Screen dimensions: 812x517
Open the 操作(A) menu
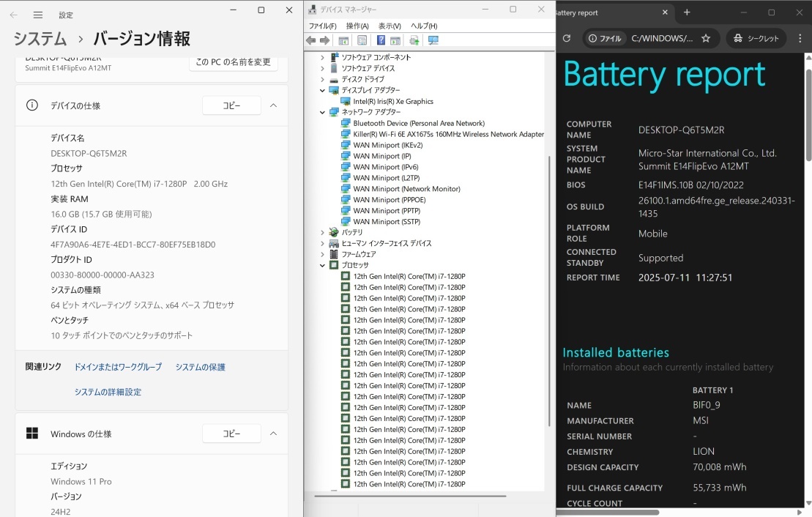coord(357,26)
